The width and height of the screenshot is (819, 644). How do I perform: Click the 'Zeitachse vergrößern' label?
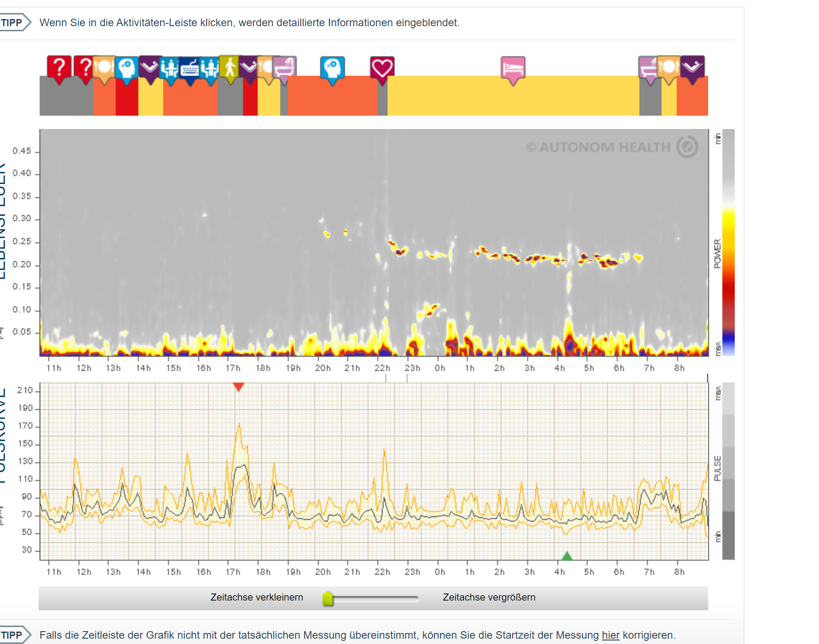[489, 597]
